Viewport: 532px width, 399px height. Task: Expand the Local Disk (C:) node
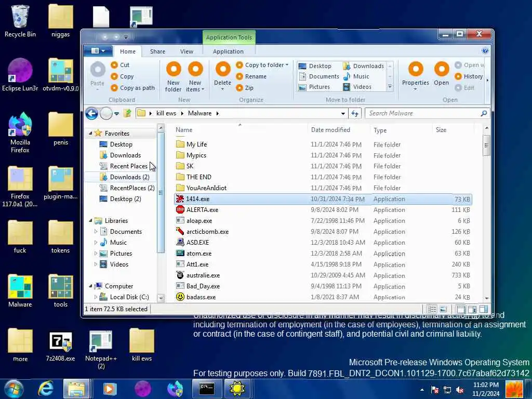point(96,297)
